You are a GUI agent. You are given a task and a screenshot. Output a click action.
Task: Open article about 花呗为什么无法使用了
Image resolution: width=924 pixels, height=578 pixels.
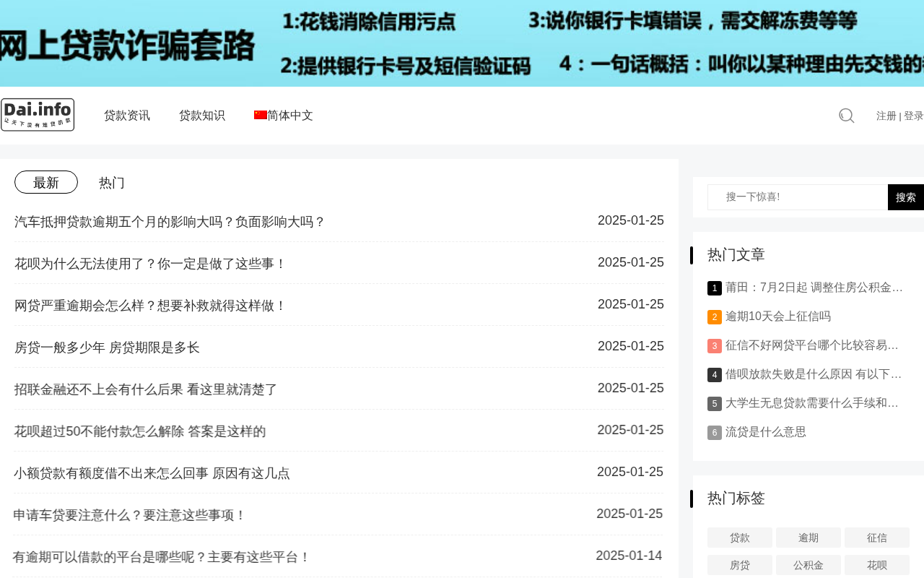[150, 264]
